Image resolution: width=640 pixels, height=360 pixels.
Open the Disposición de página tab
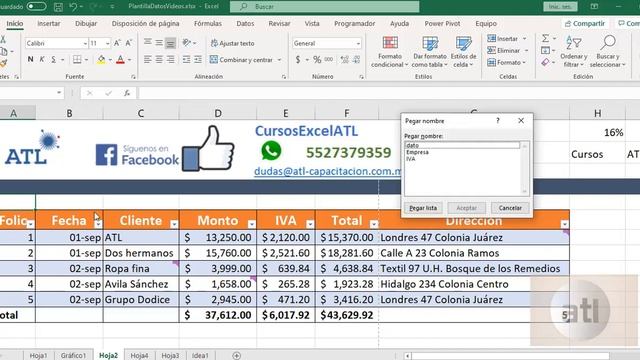click(x=145, y=24)
